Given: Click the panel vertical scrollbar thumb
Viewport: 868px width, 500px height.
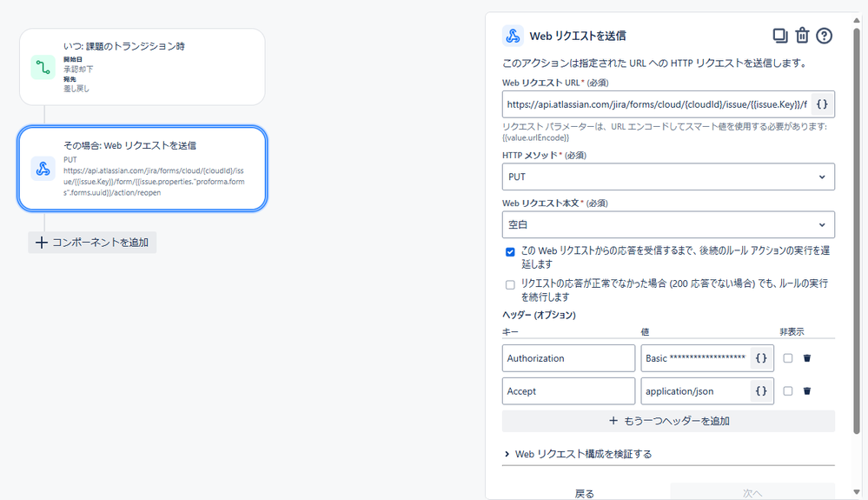Looking at the screenshot, I should pyautogui.click(x=857, y=230).
